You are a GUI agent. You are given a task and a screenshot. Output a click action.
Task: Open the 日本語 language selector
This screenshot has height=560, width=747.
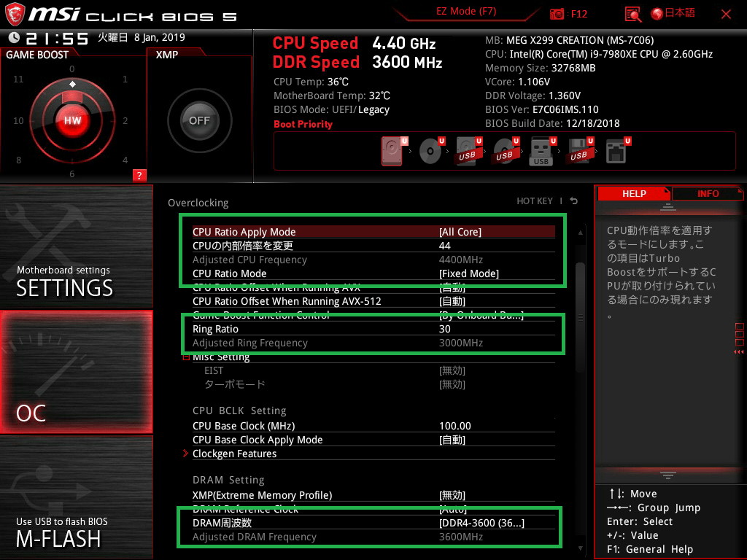(673, 13)
